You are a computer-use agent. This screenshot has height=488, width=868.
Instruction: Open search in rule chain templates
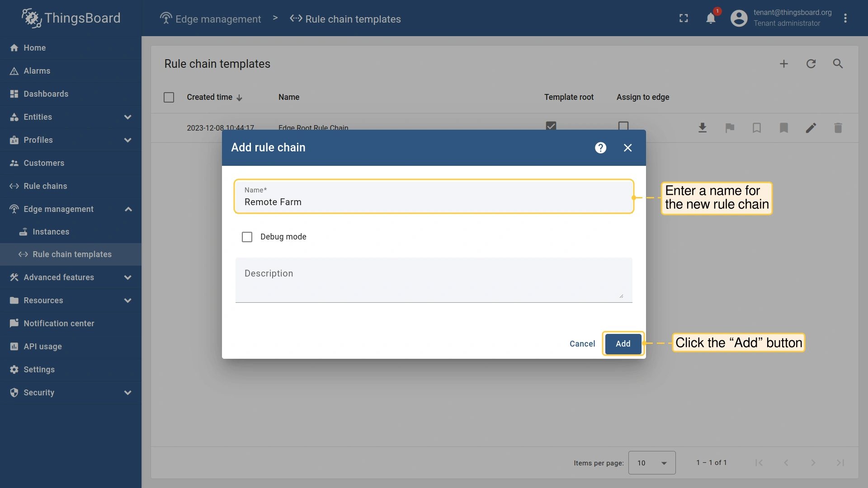tap(838, 64)
